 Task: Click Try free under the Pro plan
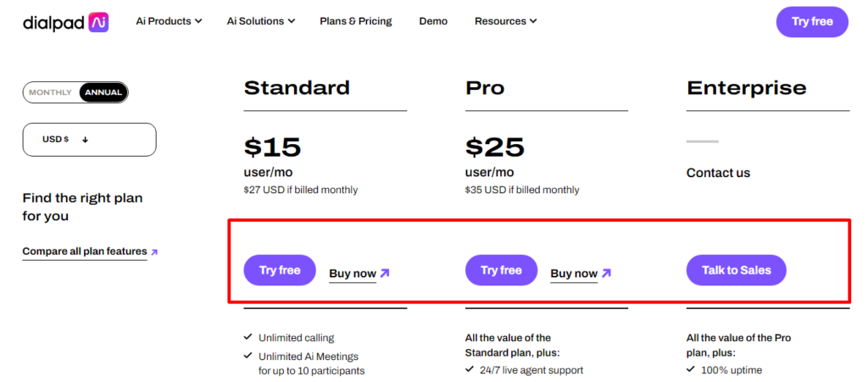pyautogui.click(x=501, y=270)
